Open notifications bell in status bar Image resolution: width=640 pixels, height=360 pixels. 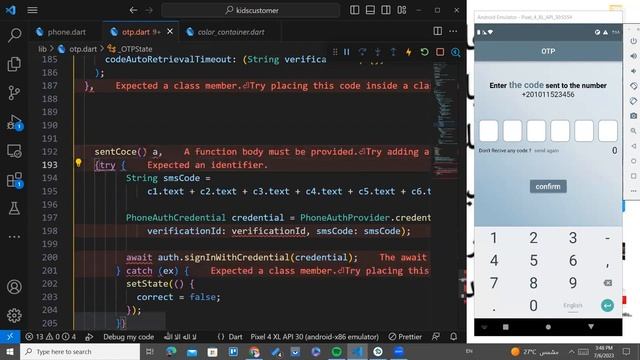tap(453, 337)
